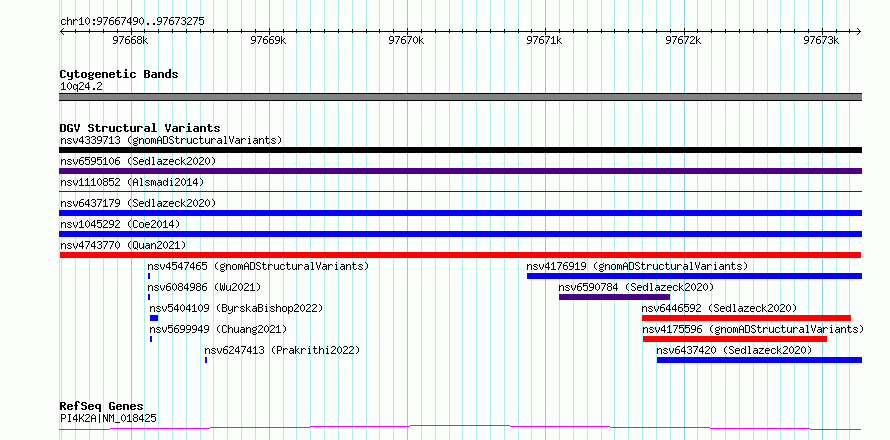Select the nsv4175596 red variant bar

[734, 339]
